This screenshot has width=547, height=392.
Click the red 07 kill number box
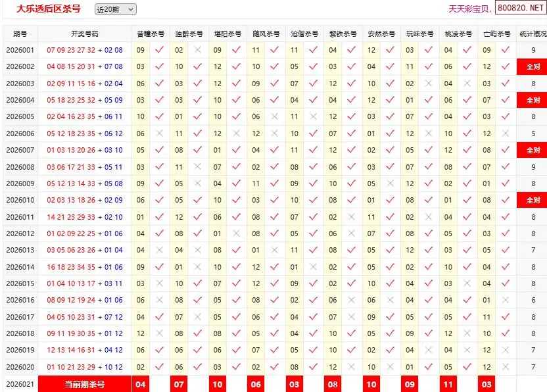(179, 384)
